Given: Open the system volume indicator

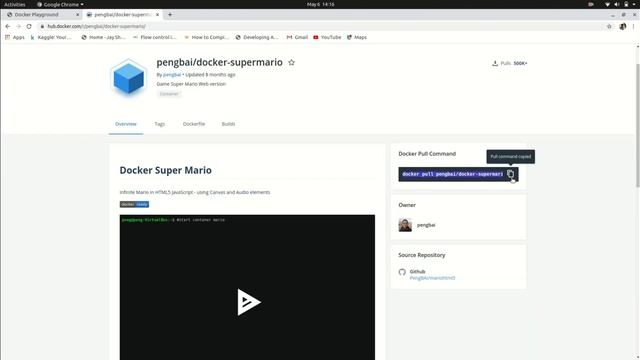Looking at the screenshot, I should pos(617,4).
